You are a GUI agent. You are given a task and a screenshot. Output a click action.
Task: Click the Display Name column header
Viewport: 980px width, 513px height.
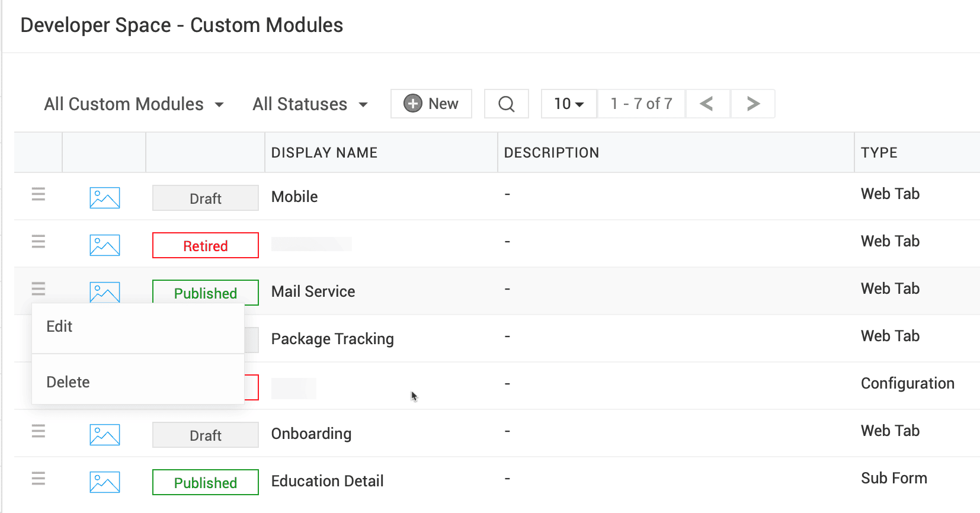tap(324, 153)
